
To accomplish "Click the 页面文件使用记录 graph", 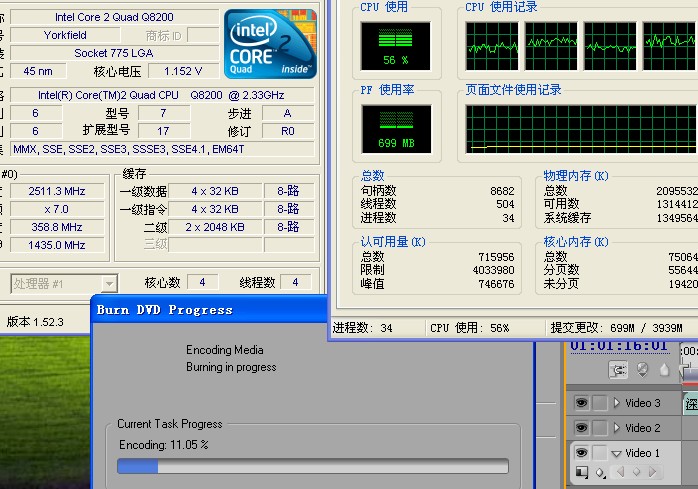I will [580, 129].
